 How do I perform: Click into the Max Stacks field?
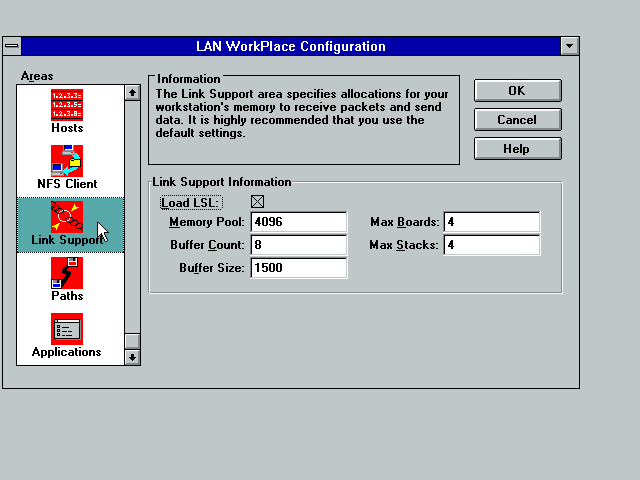click(491, 245)
